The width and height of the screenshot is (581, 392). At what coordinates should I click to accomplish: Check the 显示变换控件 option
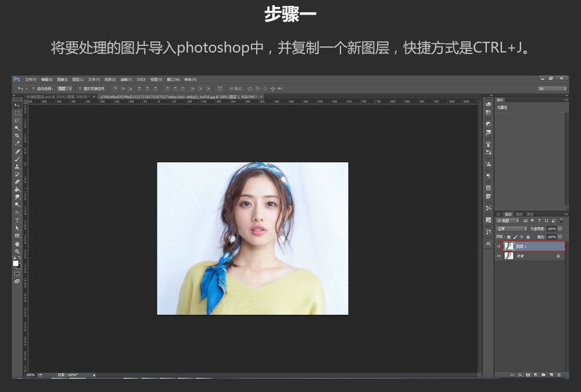tap(80, 88)
